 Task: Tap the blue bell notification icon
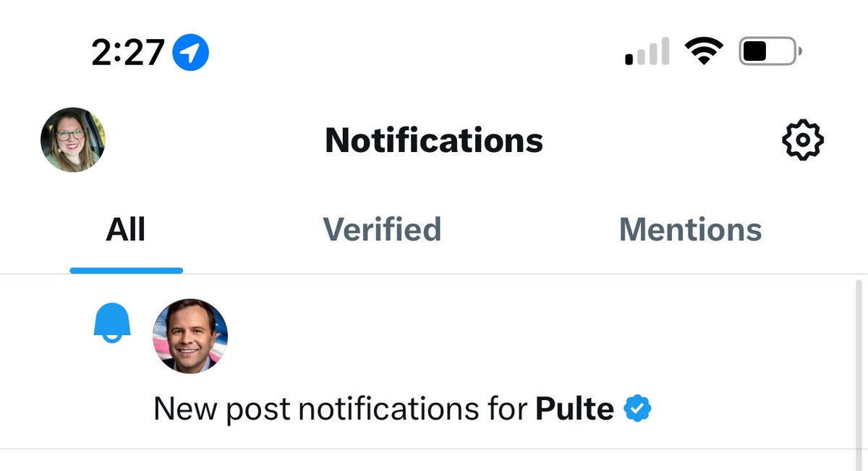(x=112, y=322)
